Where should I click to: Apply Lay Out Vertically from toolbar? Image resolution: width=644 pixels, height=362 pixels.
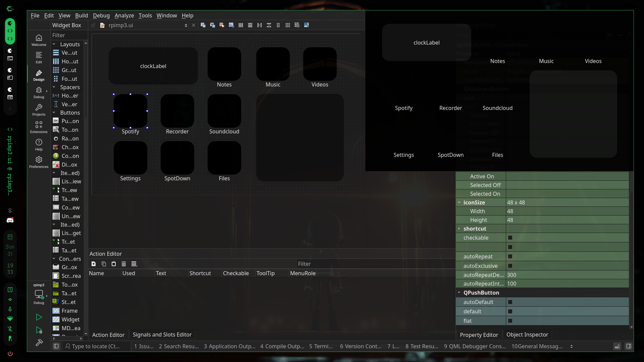tap(250, 25)
